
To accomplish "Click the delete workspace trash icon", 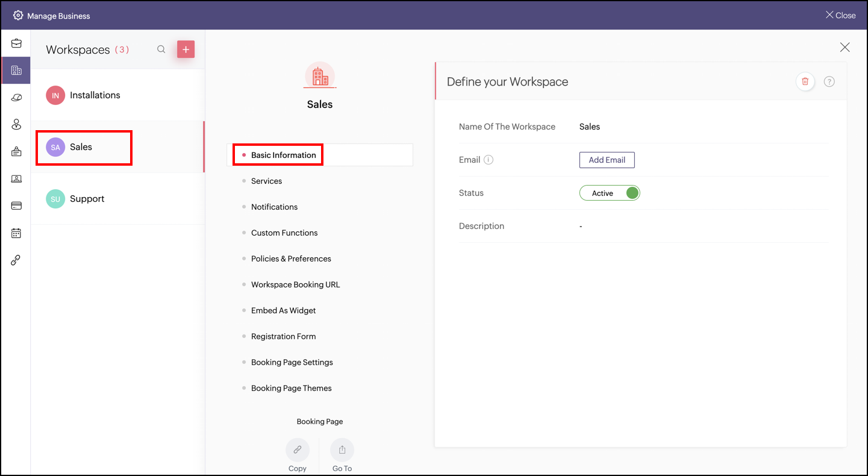I will pyautogui.click(x=805, y=81).
